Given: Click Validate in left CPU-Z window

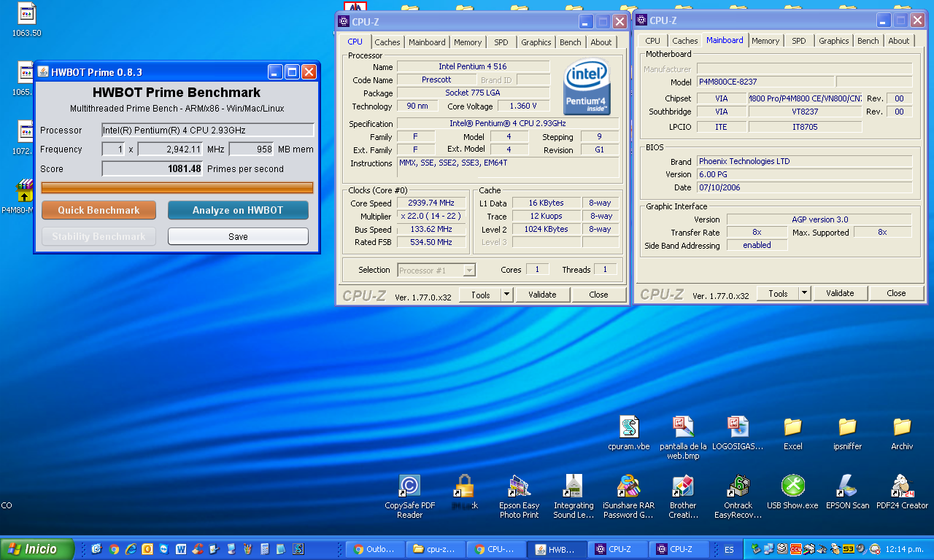Looking at the screenshot, I should 542,295.
